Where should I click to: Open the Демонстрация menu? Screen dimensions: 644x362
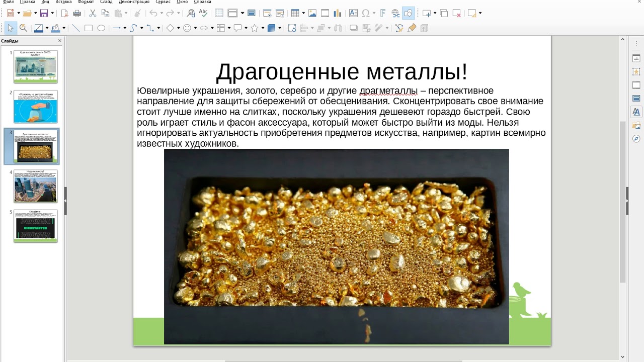pyautogui.click(x=134, y=2)
